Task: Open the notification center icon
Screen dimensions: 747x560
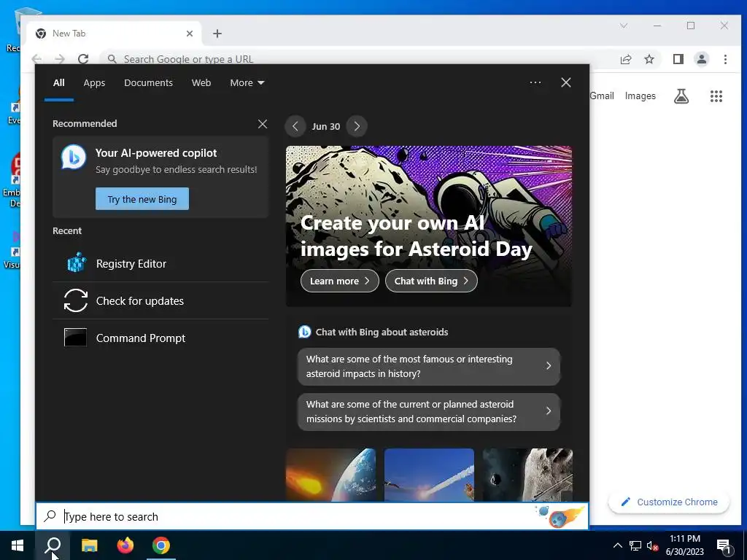Action: click(724, 546)
